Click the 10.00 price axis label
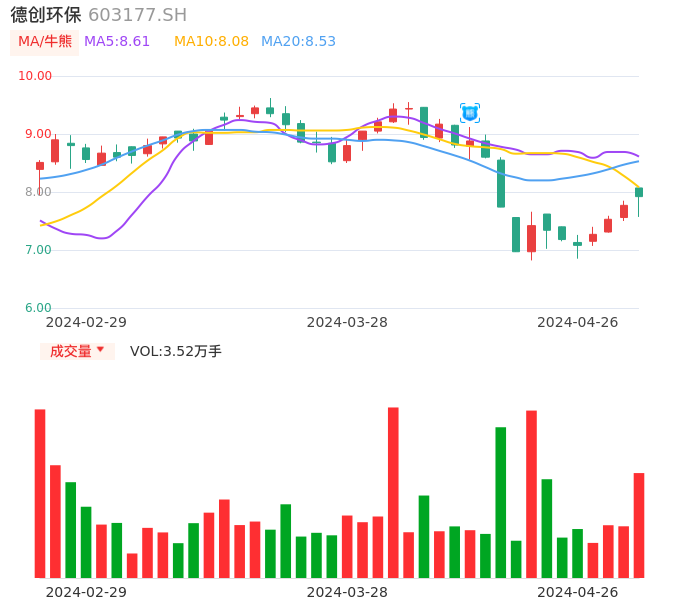The height and width of the screenshot is (606, 686). pos(35,76)
